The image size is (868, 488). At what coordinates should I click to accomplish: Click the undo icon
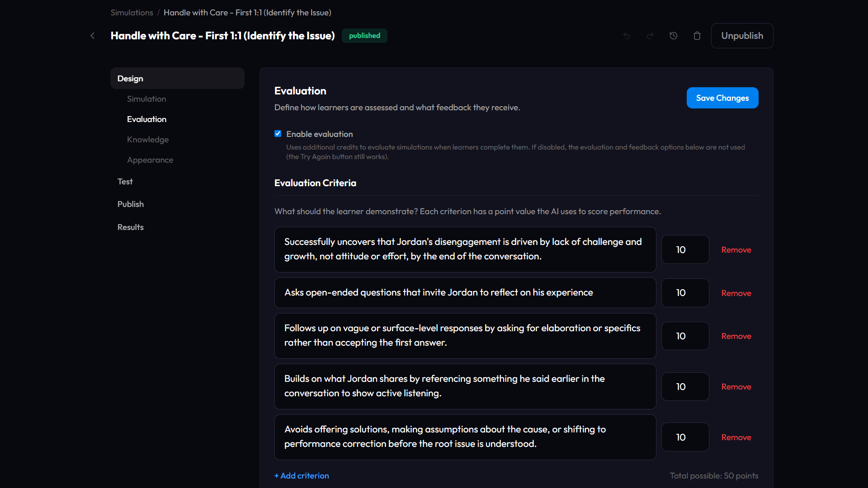pyautogui.click(x=627, y=36)
